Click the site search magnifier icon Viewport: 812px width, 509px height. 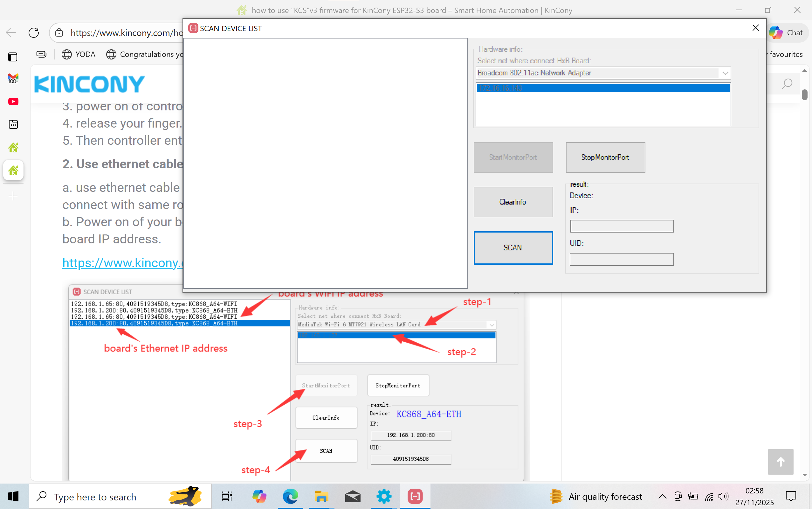coord(787,83)
